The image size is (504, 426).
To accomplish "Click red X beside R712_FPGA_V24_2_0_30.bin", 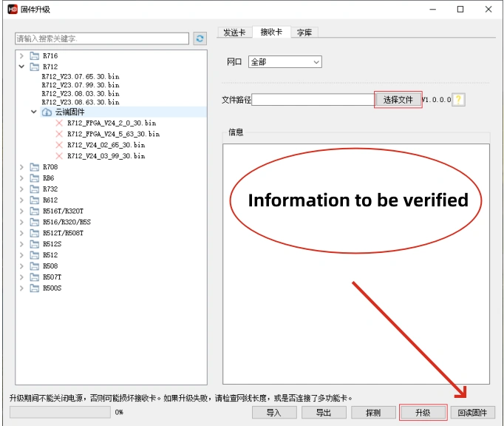I will pos(59,123).
